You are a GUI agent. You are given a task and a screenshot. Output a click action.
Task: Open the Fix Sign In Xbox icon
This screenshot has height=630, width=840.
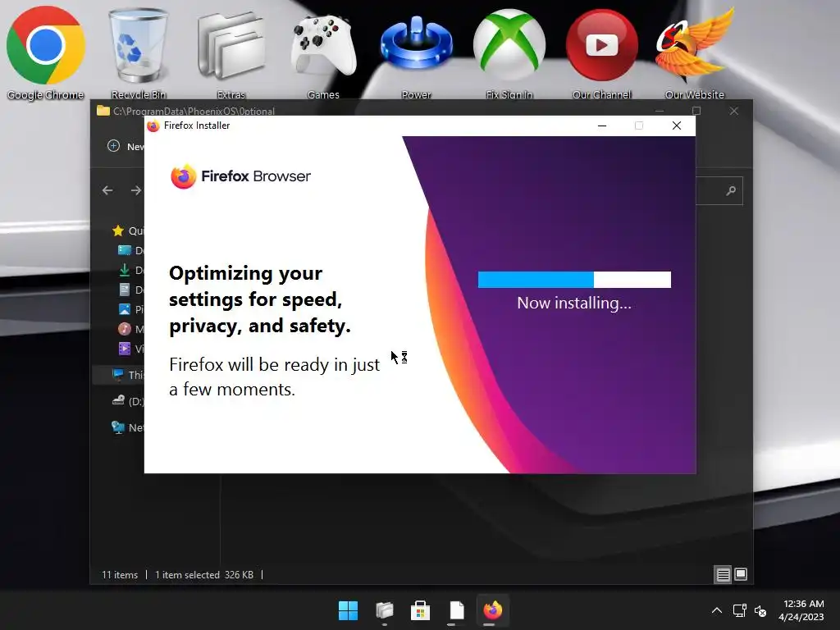(509, 52)
